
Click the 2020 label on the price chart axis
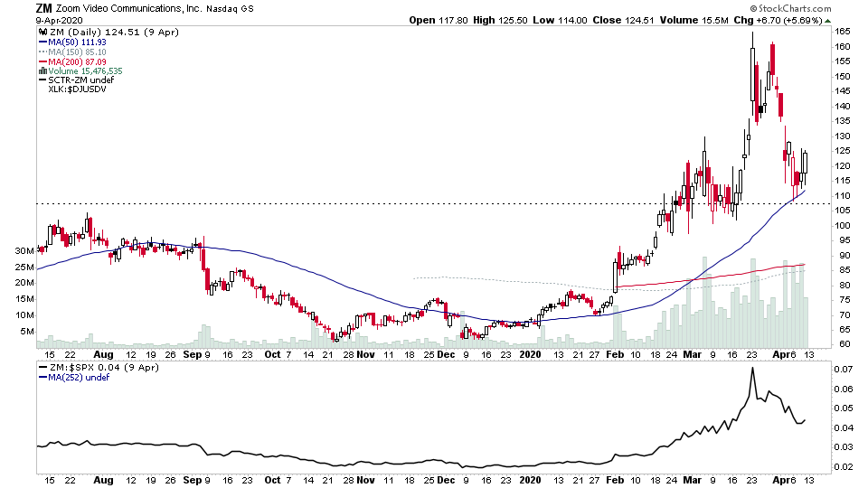point(530,354)
